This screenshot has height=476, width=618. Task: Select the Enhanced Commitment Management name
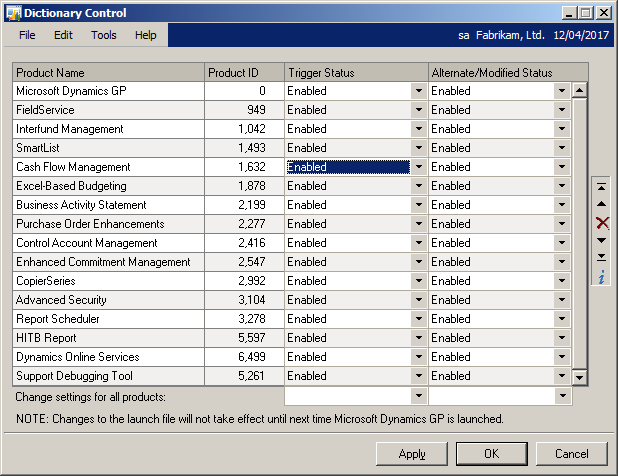click(x=103, y=262)
